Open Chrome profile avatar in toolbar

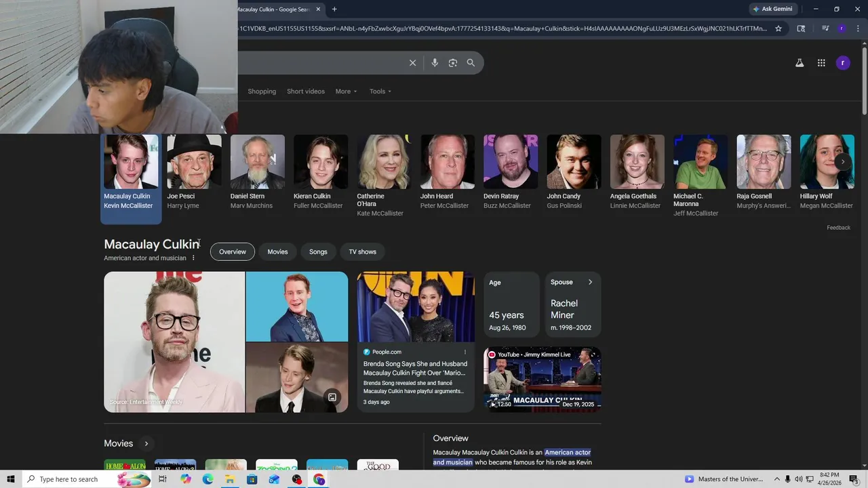click(842, 28)
